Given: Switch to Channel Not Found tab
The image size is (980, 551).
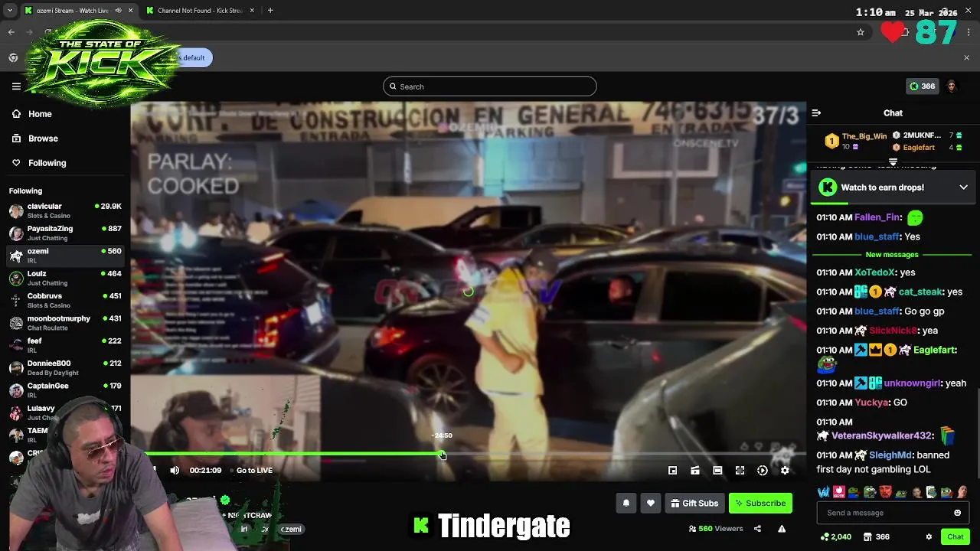Looking at the screenshot, I should pos(201,11).
